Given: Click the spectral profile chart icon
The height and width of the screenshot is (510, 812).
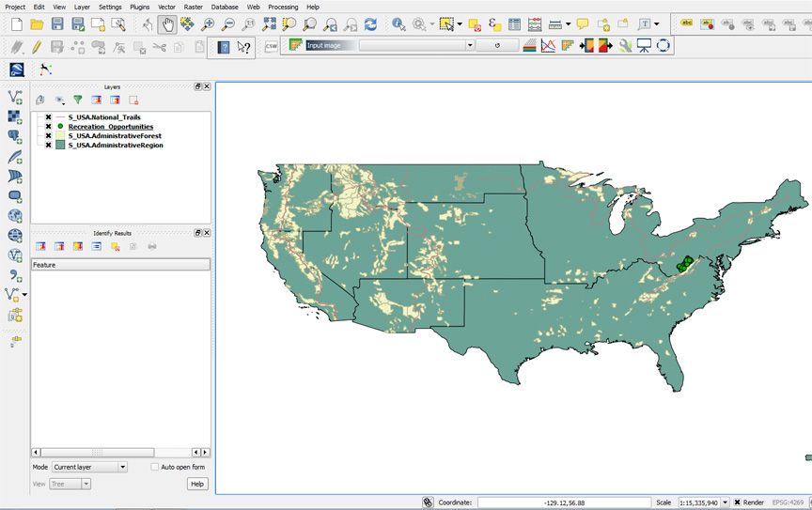Looking at the screenshot, I should click(548, 46).
